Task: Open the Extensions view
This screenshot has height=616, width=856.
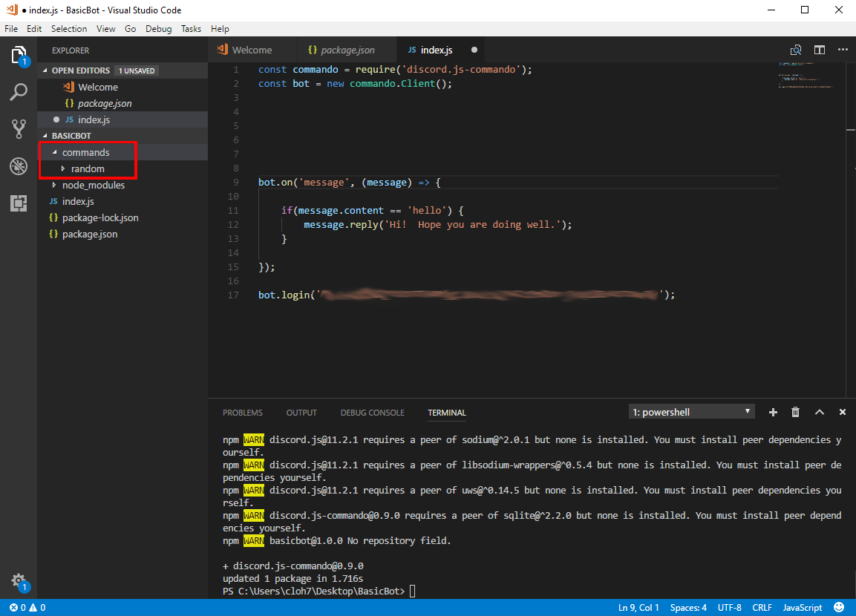Action: click(19, 203)
